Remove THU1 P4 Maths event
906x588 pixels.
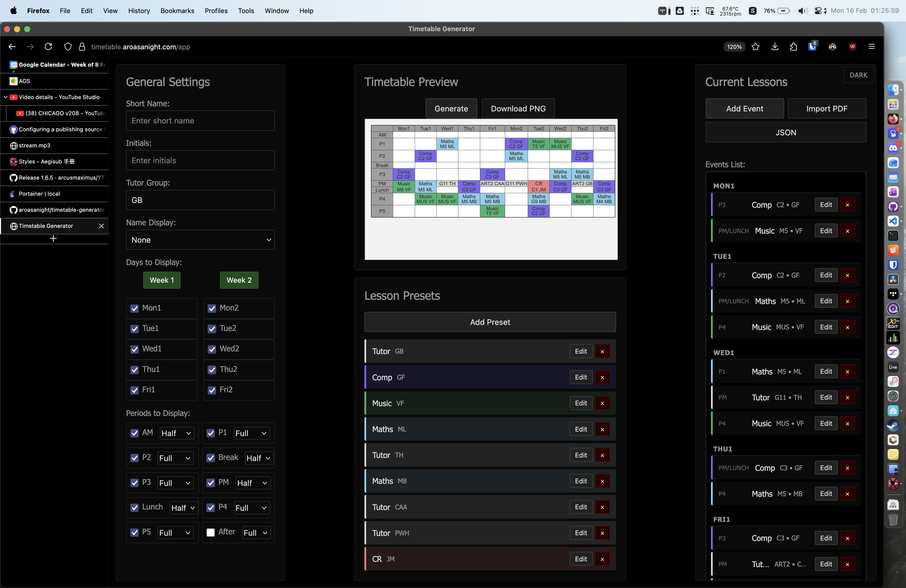[x=847, y=494]
